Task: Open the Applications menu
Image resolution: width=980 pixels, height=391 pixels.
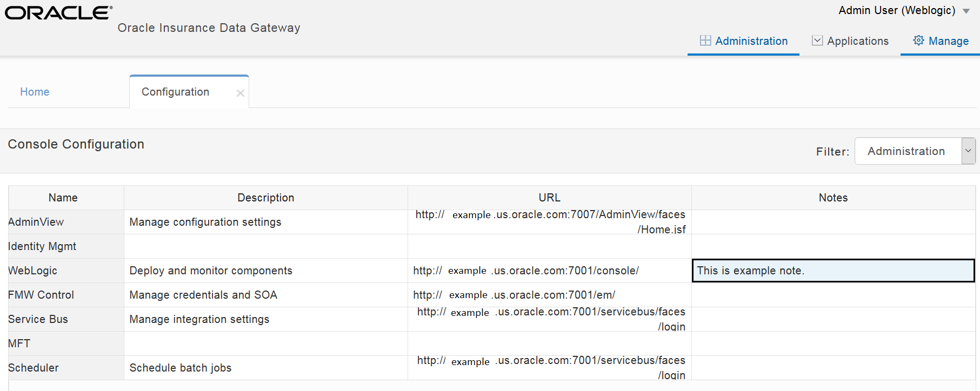Action: coord(850,41)
